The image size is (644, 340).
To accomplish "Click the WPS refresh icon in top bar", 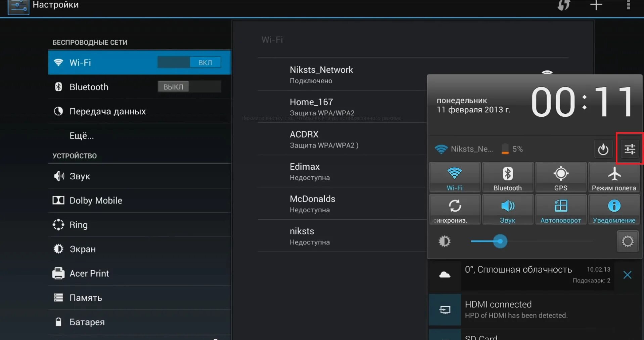I will pyautogui.click(x=564, y=5).
